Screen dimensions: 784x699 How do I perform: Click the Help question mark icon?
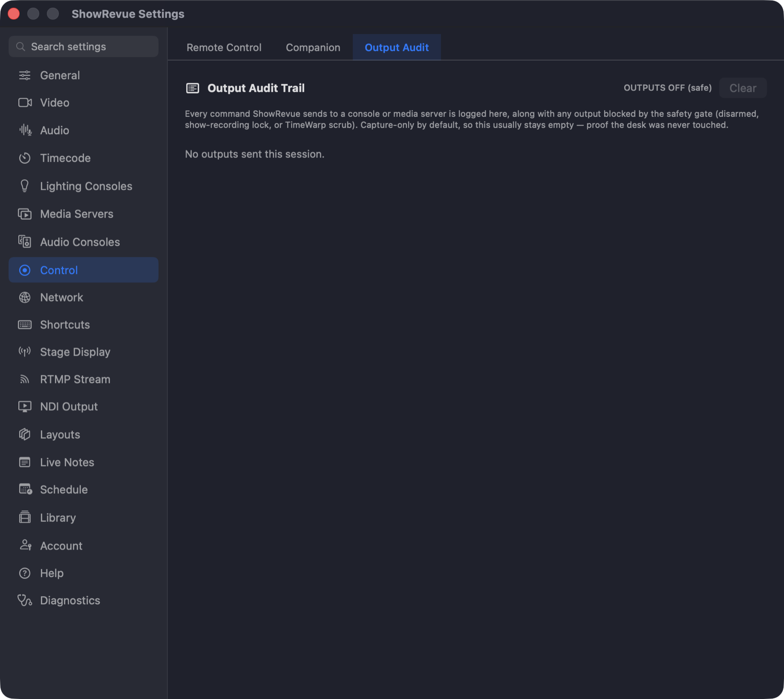25,573
